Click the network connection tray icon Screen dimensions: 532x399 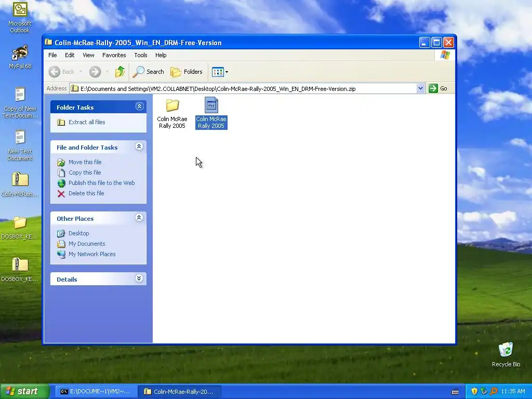coord(484,392)
